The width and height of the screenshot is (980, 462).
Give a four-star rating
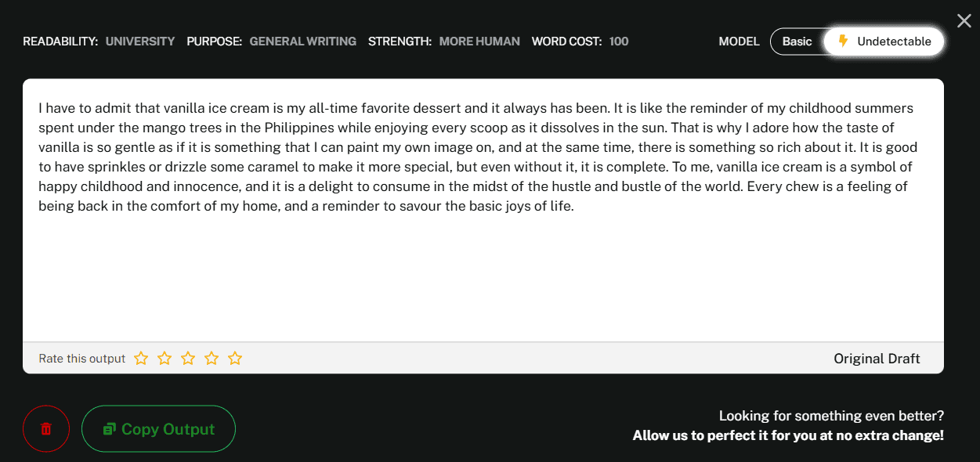[x=212, y=359]
